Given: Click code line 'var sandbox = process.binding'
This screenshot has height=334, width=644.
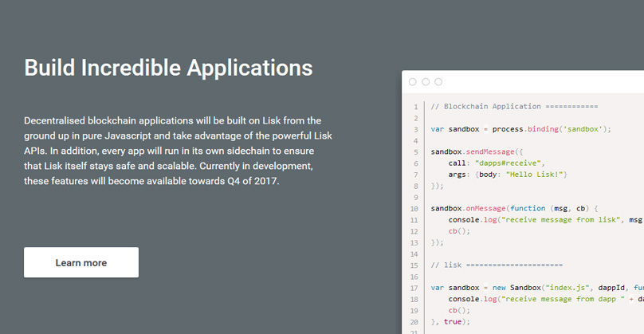Looking at the screenshot, I should point(520,129).
